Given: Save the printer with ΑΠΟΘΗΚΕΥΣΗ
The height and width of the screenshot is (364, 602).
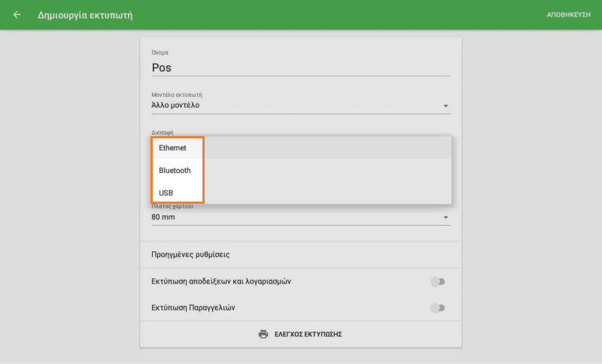Looking at the screenshot, I should [568, 14].
